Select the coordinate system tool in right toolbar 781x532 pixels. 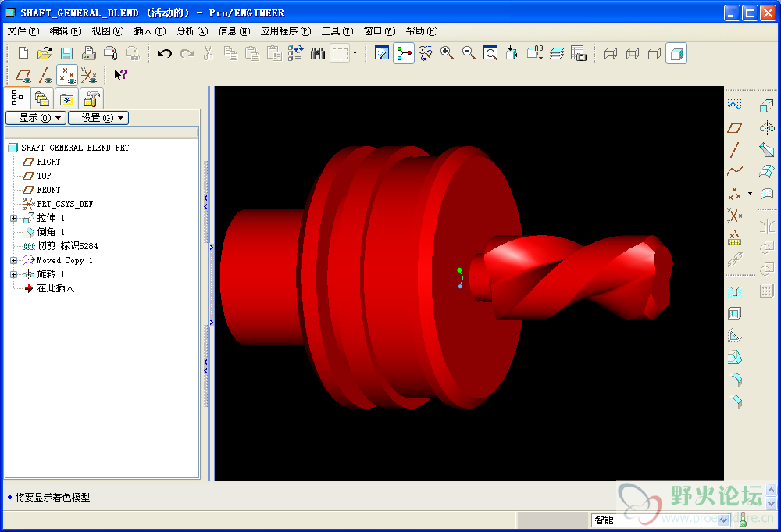pyautogui.click(x=734, y=215)
